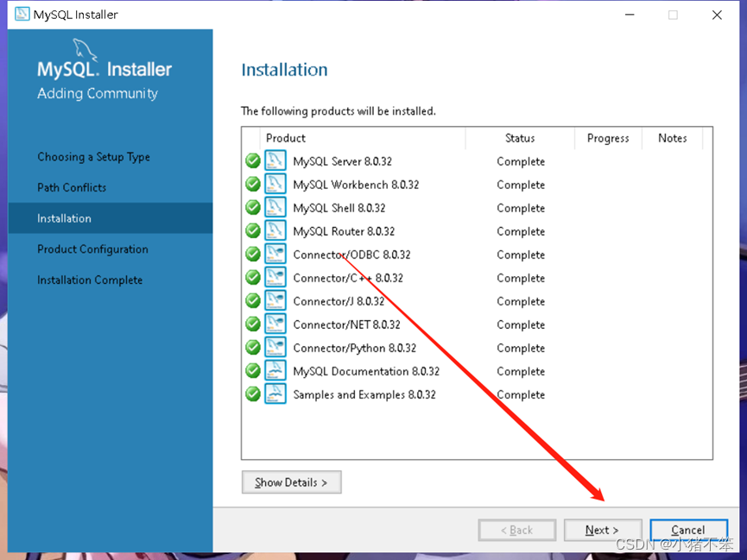Select the Connector/J 8.0.32 row text

[x=339, y=301]
